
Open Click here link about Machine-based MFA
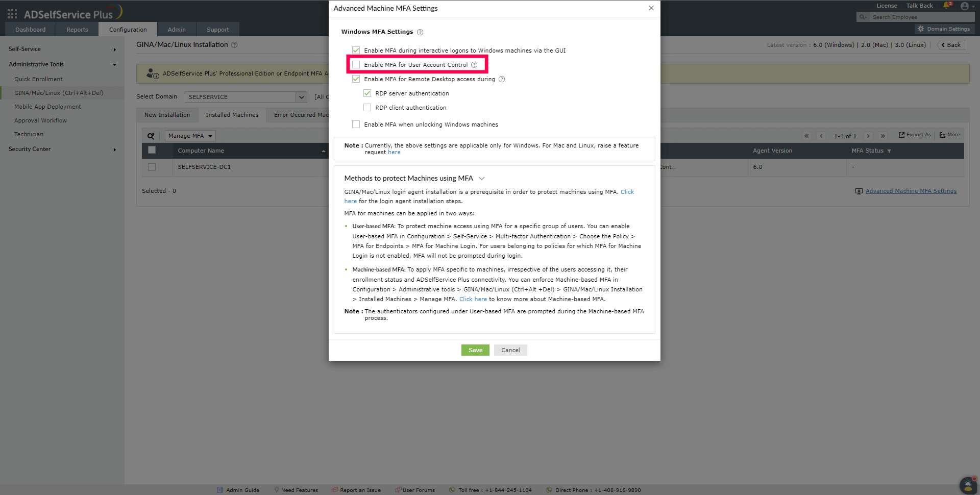(x=473, y=300)
